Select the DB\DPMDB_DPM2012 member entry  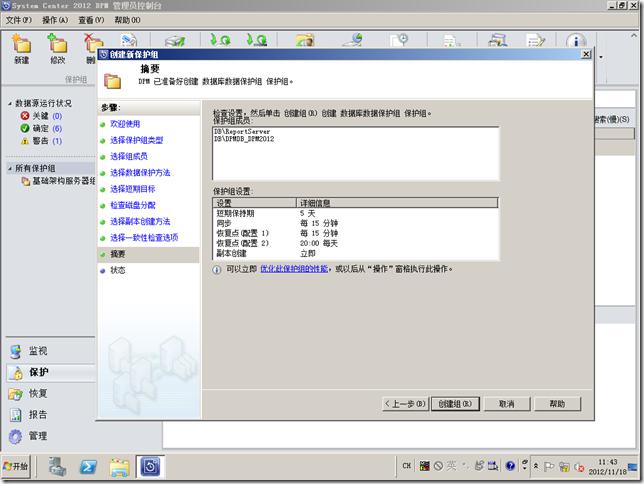tap(244, 139)
